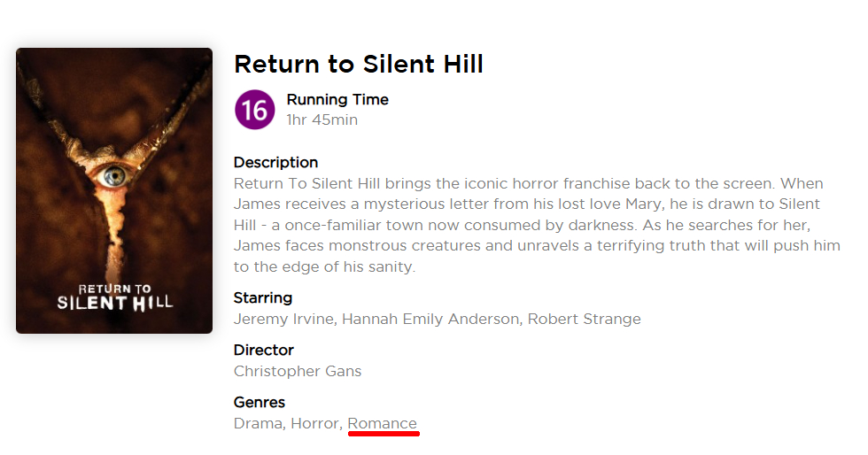Click director name Christopher Gans
The width and height of the screenshot is (868, 455).
pyautogui.click(x=298, y=371)
